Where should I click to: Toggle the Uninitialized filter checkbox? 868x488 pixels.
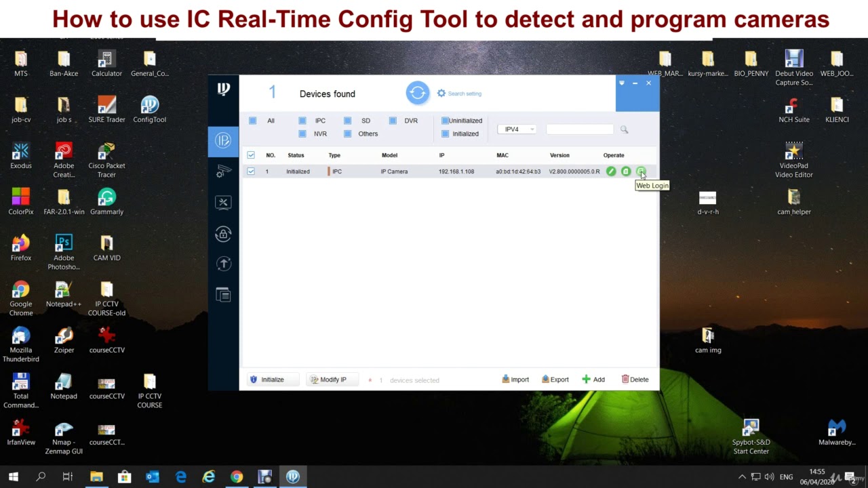click(x=445, y=121)
